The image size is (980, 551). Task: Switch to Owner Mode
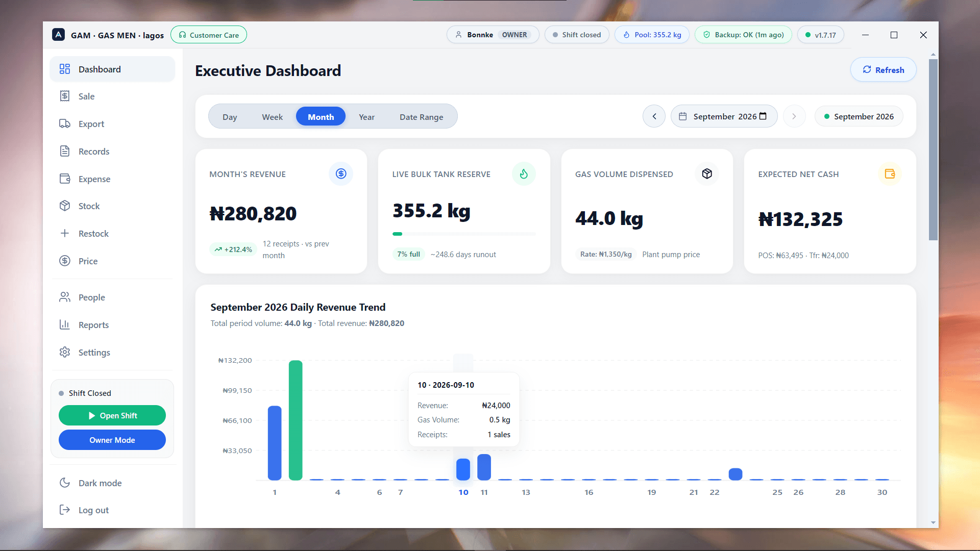(112, 440)
